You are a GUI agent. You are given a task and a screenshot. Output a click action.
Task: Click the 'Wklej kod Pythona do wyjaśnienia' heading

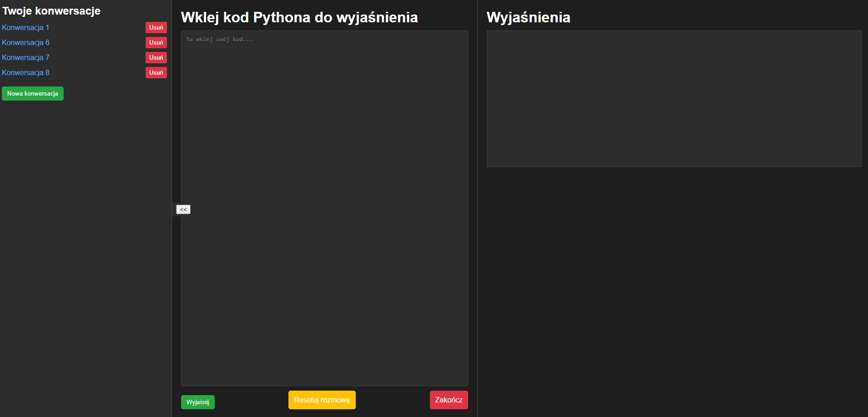pyautogui.click(x=299, y=17)
